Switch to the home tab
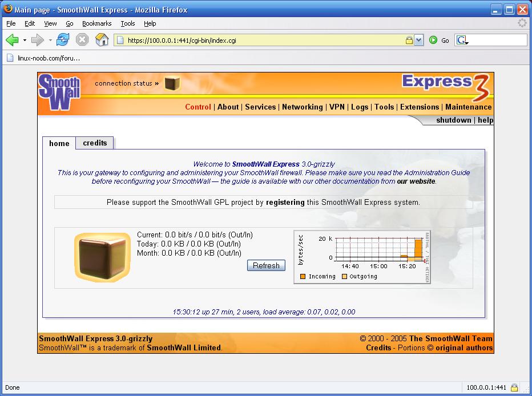 coord(59,143)
